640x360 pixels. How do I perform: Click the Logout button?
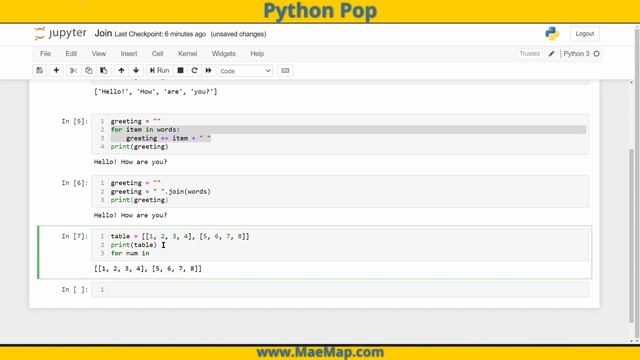point(584,34)
